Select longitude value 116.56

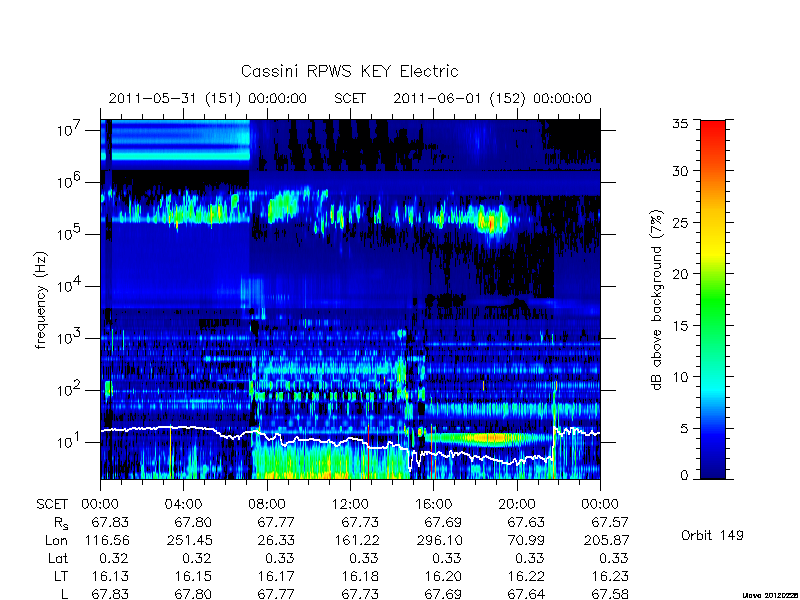[107, 540]
